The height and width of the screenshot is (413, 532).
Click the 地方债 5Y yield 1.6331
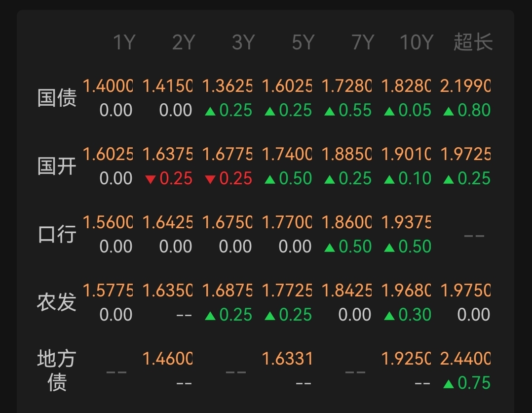(287, 359)
